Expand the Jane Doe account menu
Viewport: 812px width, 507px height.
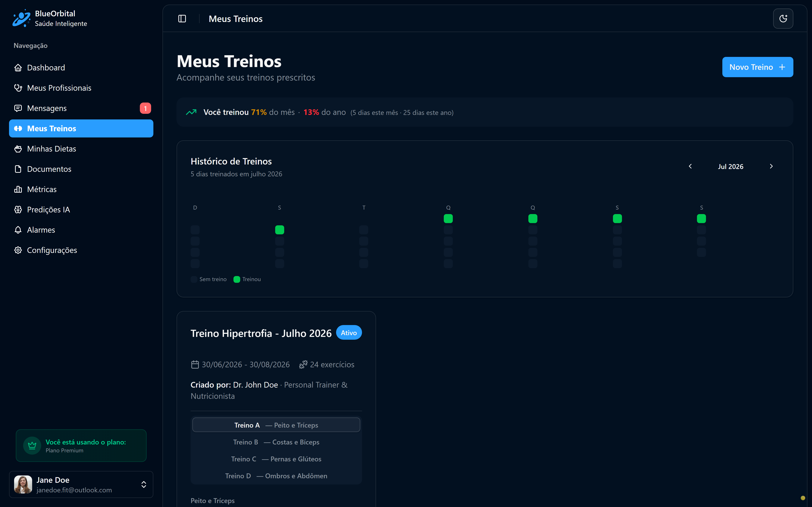click(x=144, y=484)
